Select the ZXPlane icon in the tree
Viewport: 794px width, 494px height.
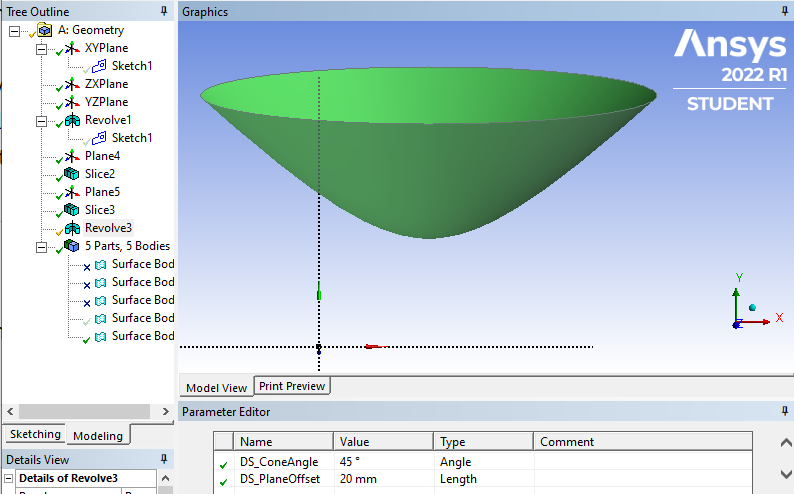click(71, 84)
